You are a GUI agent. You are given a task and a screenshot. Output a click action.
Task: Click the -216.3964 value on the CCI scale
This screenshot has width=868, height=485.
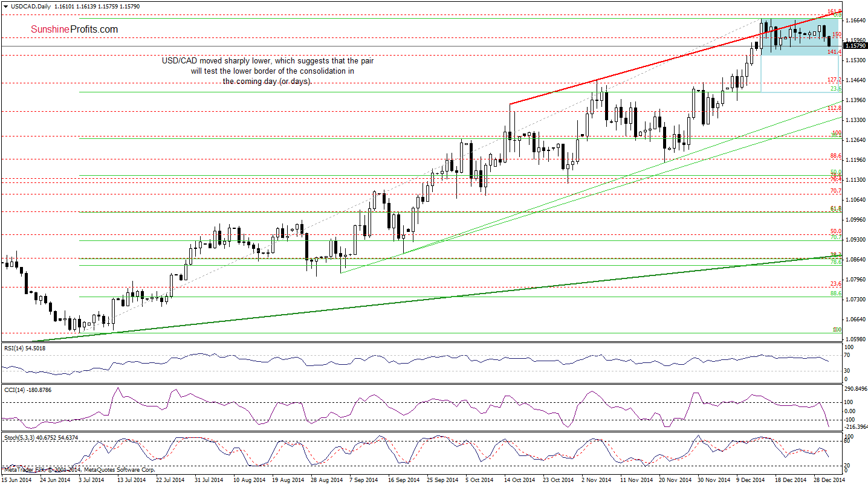pyautogui.click(x=855, y=427)
